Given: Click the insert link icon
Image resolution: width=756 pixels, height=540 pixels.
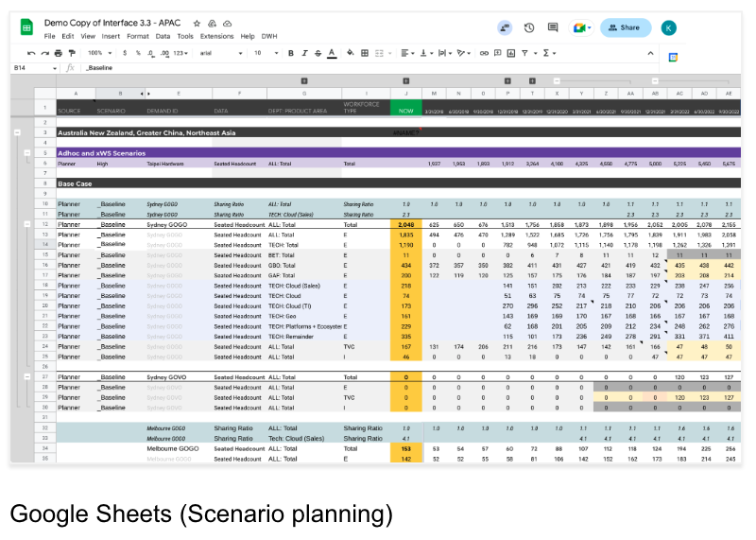Looking at the screenshot, I should pyautogui.click(x=484, y=53).
